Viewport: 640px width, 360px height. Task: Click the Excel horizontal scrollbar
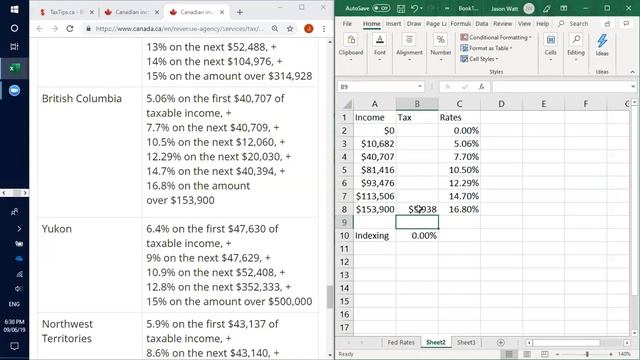566,342
